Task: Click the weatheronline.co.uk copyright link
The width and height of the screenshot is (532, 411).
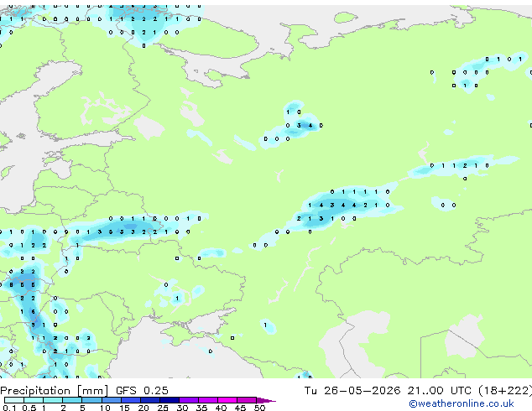Action: (462, 403)
